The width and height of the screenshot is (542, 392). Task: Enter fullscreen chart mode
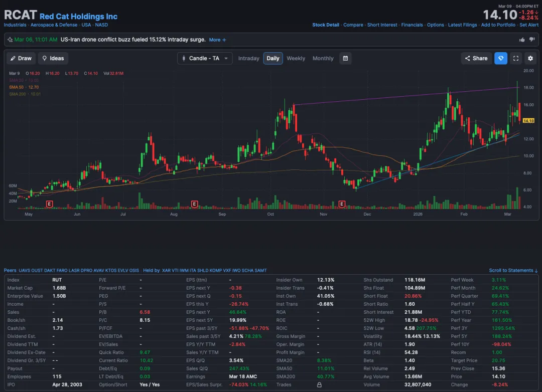(x=516, y=58)
